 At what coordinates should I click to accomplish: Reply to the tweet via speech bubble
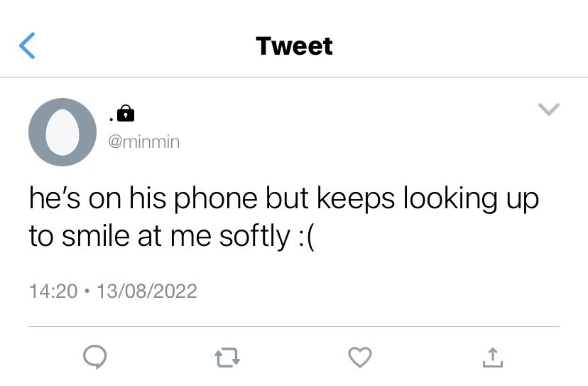pos(95,357)
